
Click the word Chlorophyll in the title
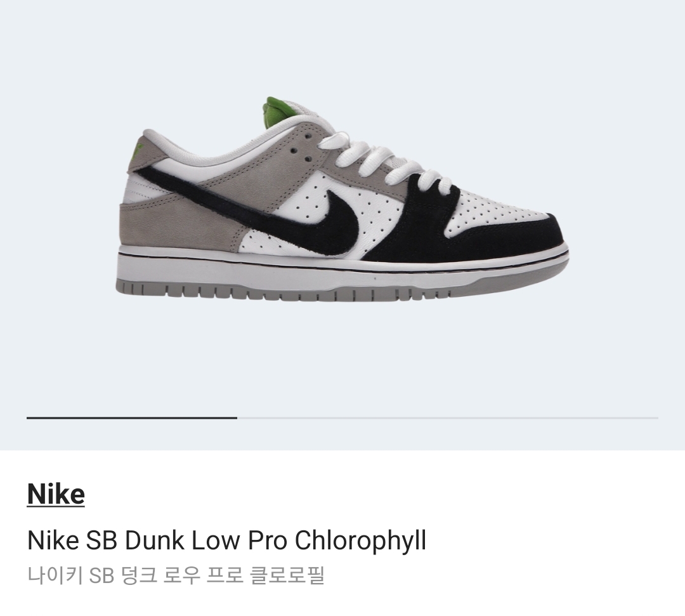361,541
